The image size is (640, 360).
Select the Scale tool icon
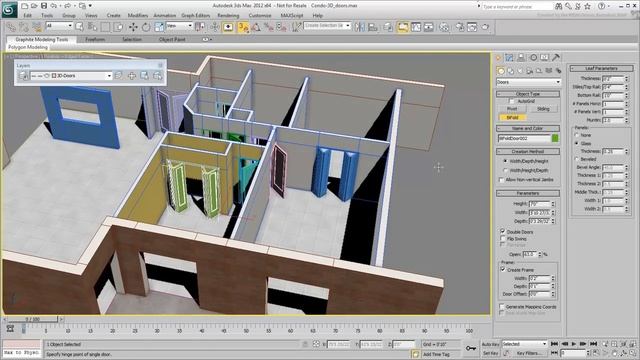click(x=159, y=27)
